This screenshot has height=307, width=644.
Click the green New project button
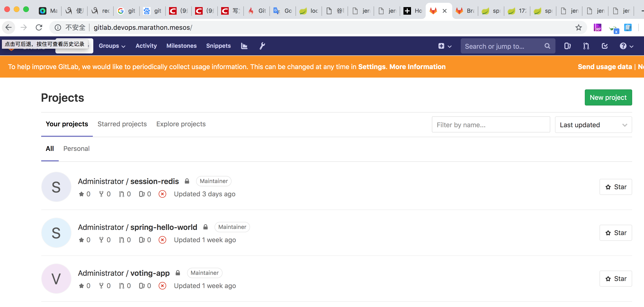(608, 98)
